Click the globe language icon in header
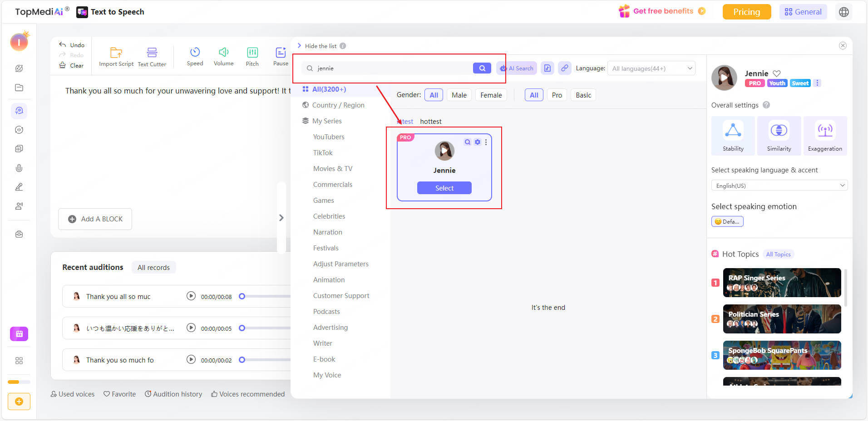868x421 pixels. 843,12
